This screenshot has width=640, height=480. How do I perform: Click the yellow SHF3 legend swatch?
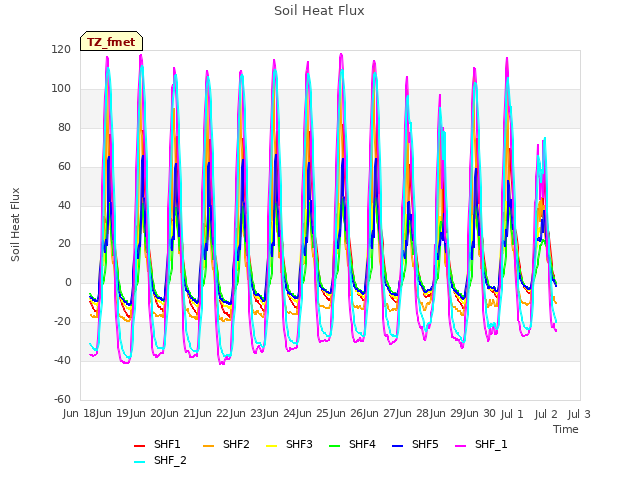(x=271, y=446)
